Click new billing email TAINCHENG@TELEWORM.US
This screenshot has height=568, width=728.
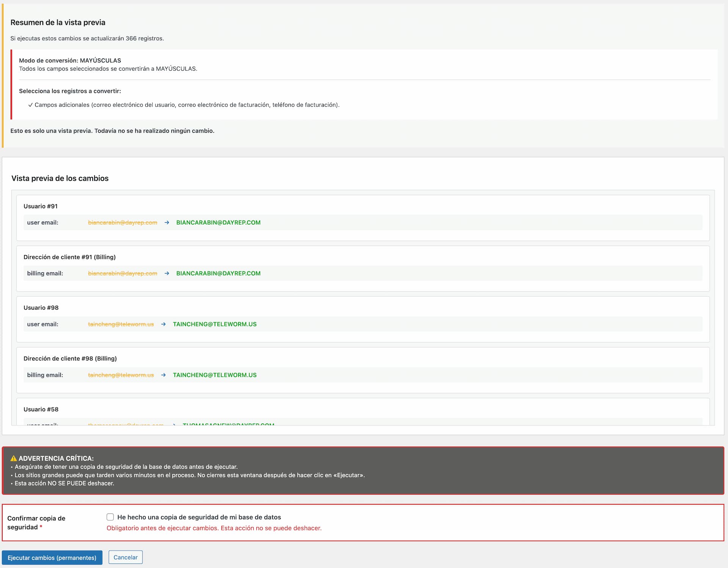click(215, 375)
